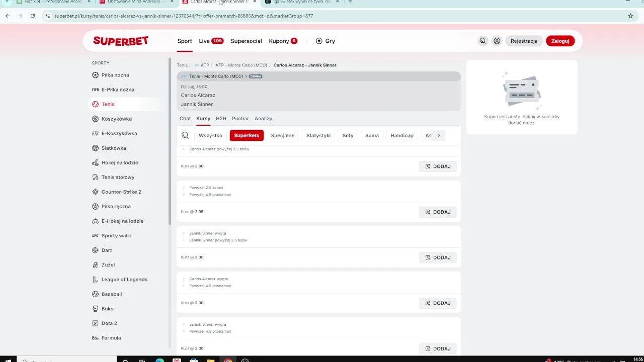Open the user account icon
Screen dimensions: 644x362
tap(497, 41)
